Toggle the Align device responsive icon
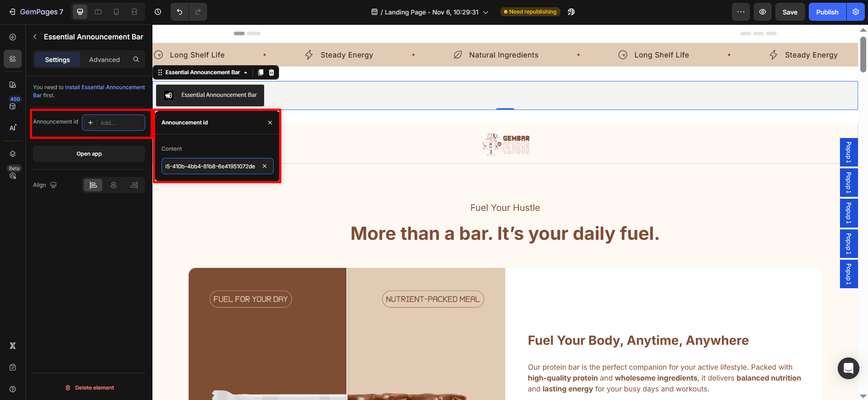The width and height of the screenshot is (868, 400). 53,185
